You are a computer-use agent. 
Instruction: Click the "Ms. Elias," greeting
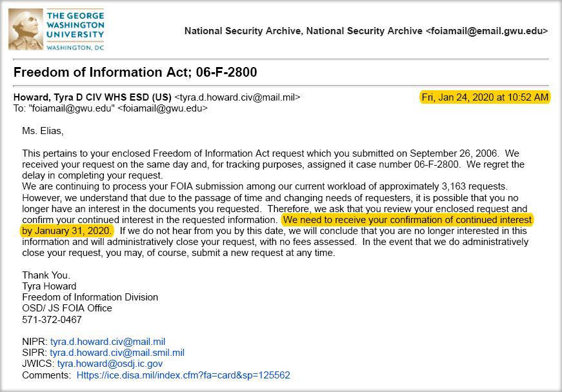pos(43,131)
